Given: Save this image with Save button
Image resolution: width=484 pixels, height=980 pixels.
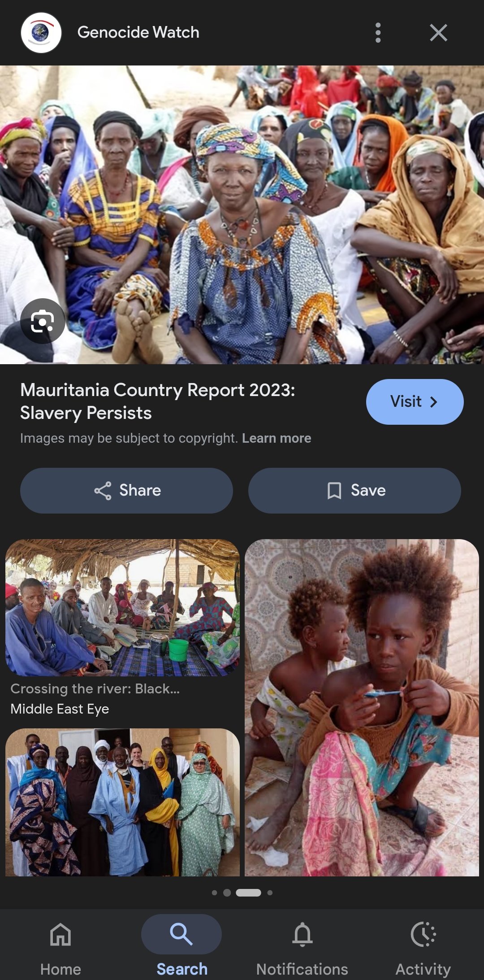Looking at the screenshot, I should point(354,490).
